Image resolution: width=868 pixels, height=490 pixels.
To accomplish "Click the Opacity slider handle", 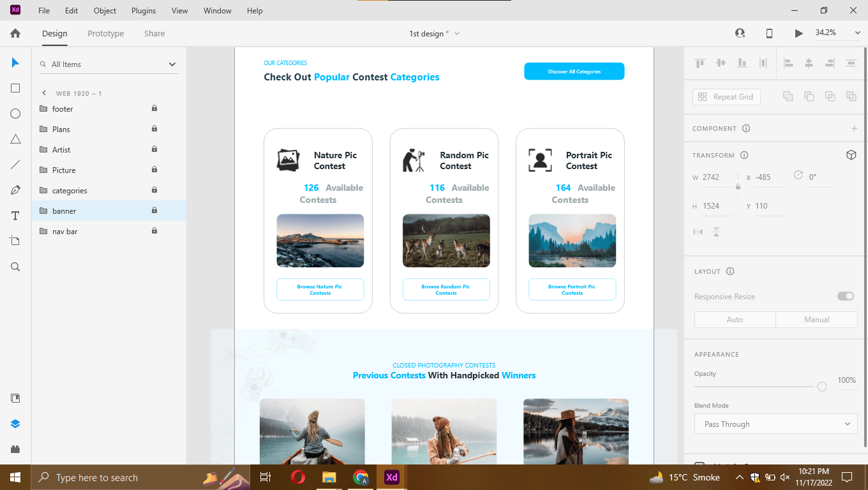I will tap(821, 387).
